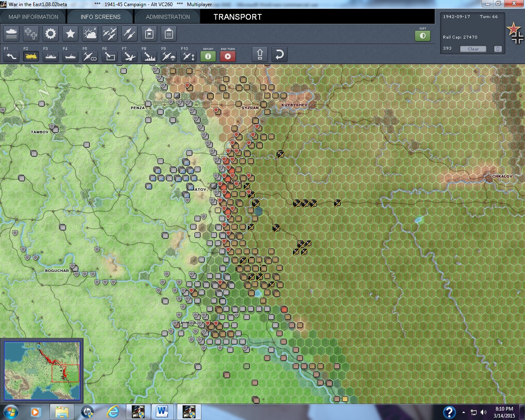Click the double-cross reinforcements icon
This screenshot has width=525, height=420.
(x=31, y=34)
